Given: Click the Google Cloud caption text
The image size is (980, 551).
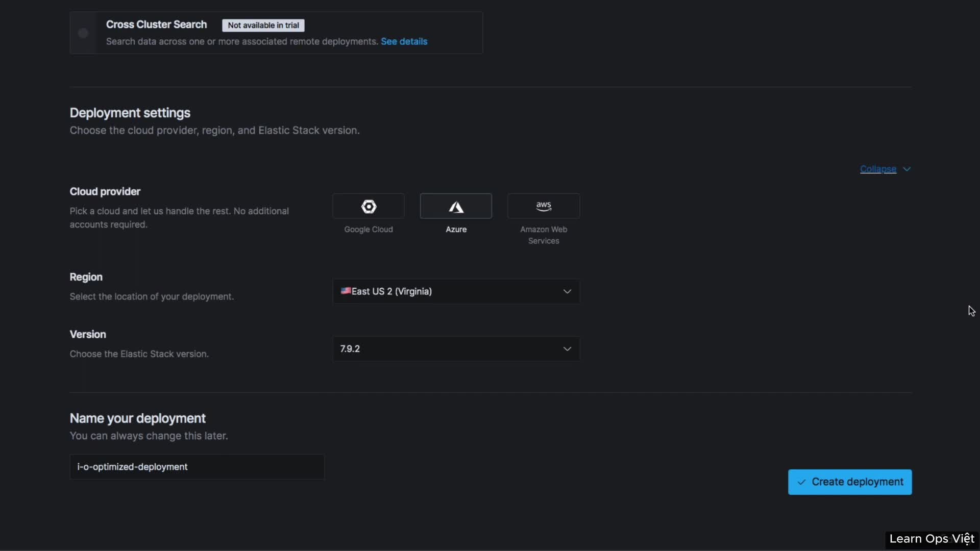Looking at the screenshot, I should point(369,230).
